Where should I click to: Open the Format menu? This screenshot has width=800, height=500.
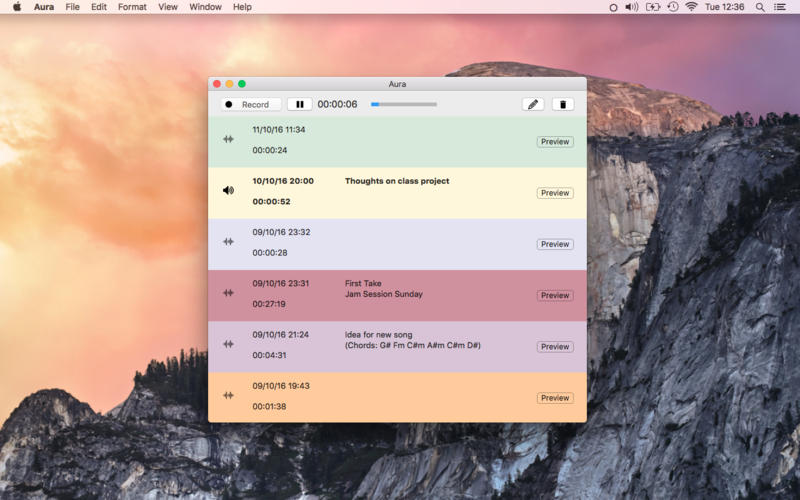point(132,7)
